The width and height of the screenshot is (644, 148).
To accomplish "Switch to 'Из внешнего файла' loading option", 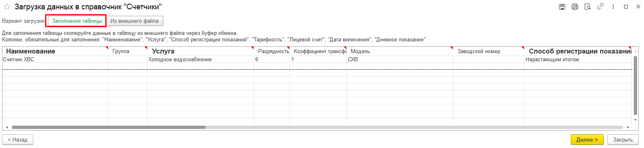I will 135,21.
